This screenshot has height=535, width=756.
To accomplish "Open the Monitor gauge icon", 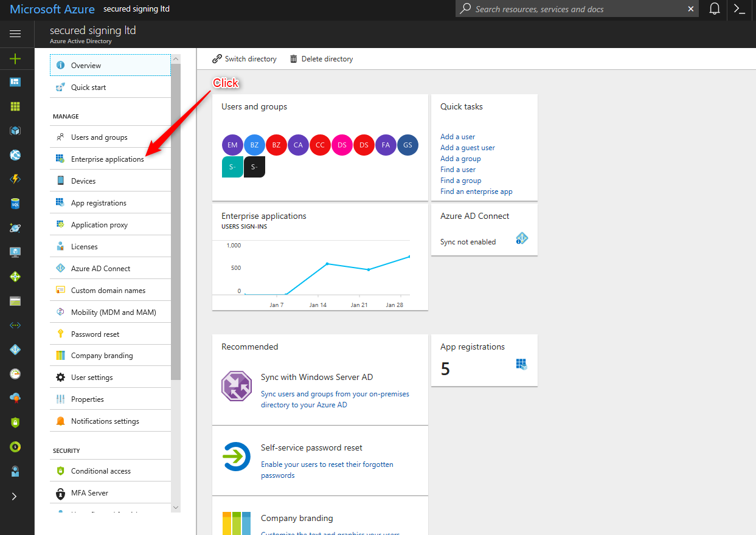I will tap(15, 374).
